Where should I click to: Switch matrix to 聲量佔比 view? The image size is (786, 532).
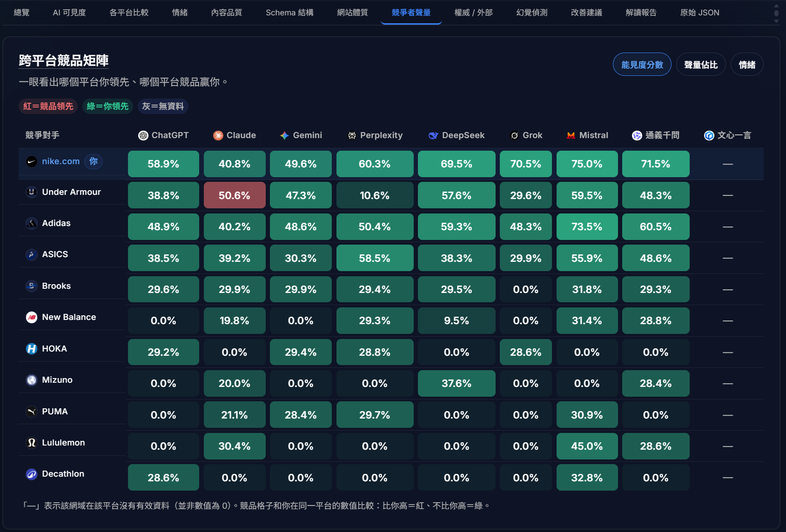(701, 65)
